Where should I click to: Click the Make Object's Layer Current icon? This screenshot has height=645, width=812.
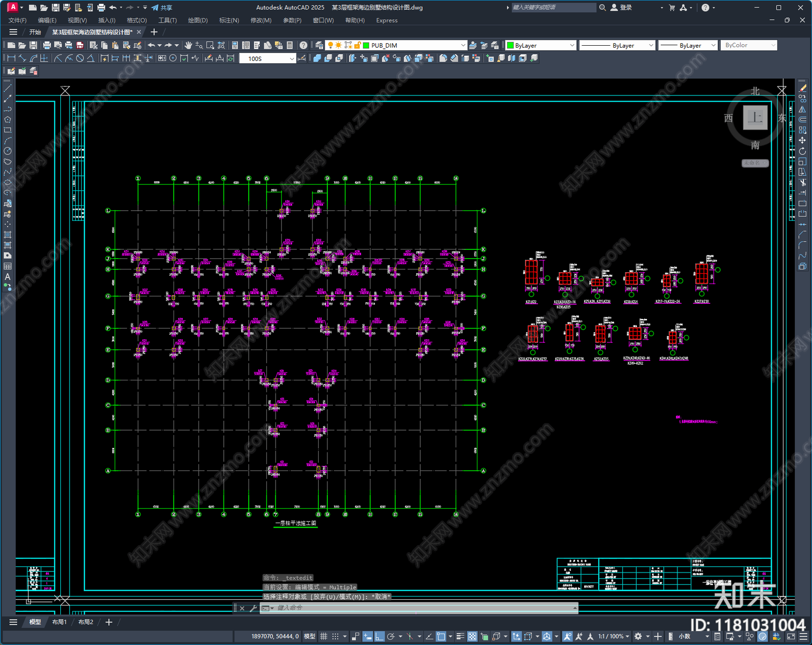point(472,45)
